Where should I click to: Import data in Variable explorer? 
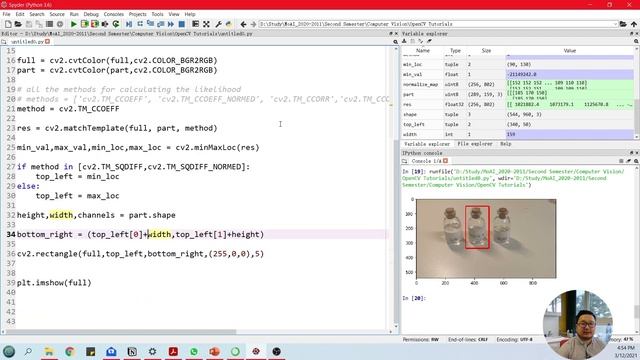404,41
